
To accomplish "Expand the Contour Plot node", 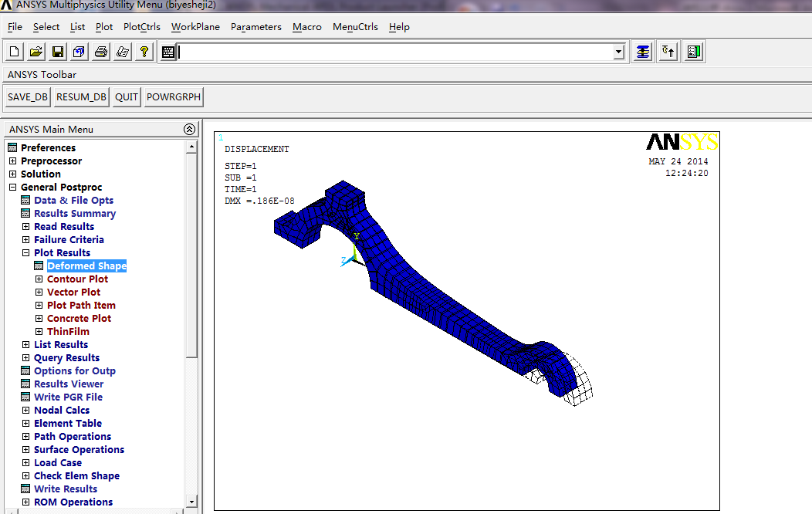I will point(39,279).
